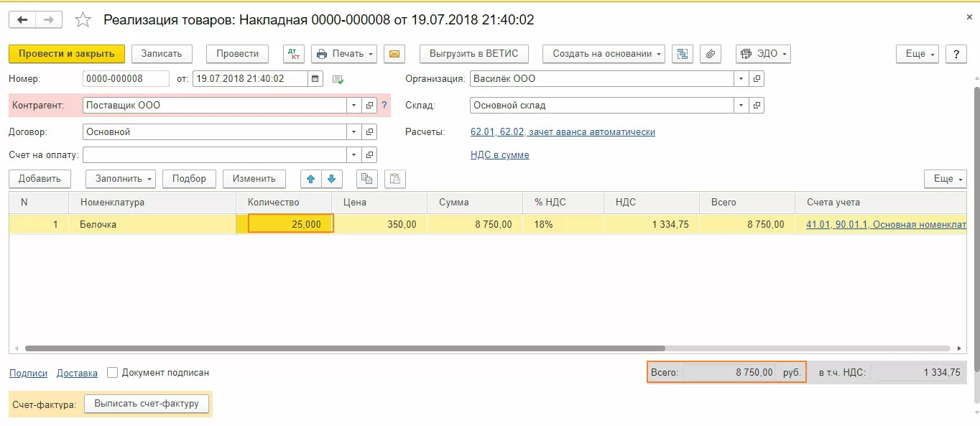Open Договор record with its icon

369,132
